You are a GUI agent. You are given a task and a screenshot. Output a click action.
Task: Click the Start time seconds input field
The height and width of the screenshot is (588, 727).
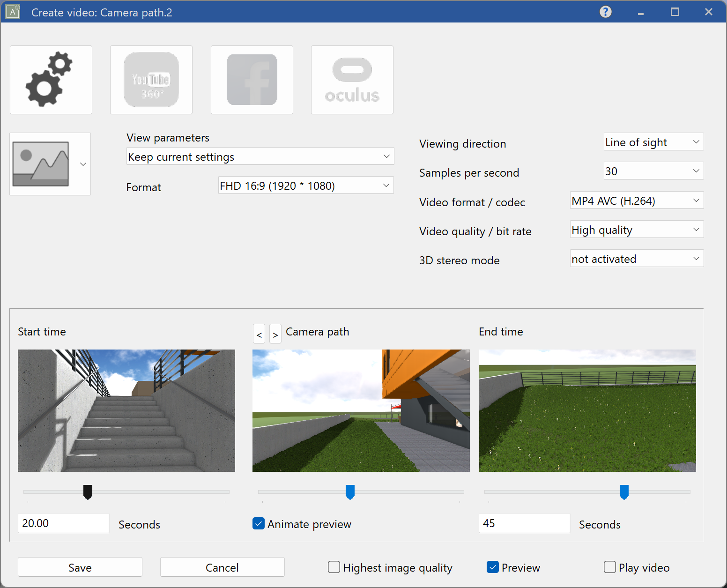pyautogui.click(x=63, y=523)
